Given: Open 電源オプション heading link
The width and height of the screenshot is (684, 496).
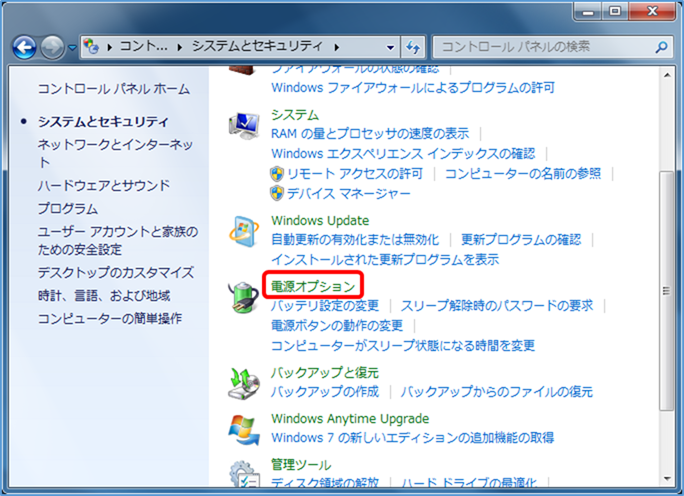Looking at the screenshot, I should pos(313,287).
